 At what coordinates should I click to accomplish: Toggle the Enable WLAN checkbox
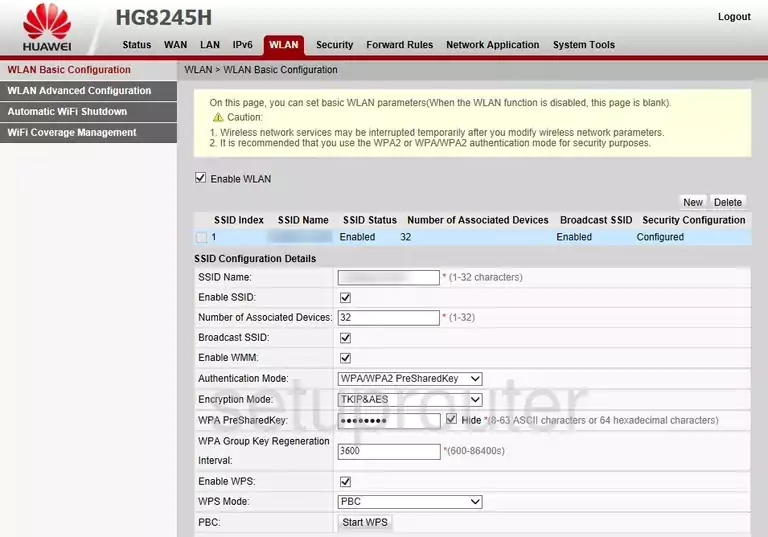200,178
